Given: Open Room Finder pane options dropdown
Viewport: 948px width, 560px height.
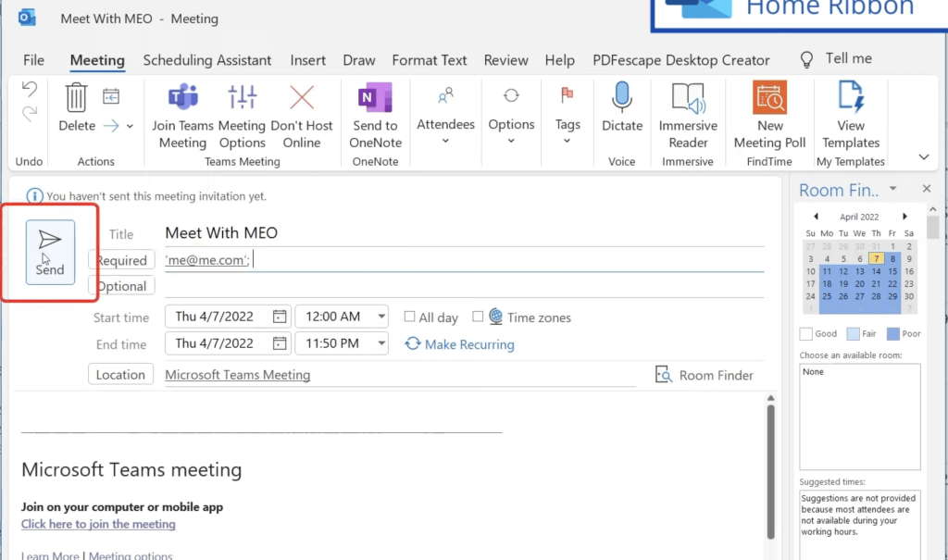Looking at the screenshot, I should pos(893,189).
